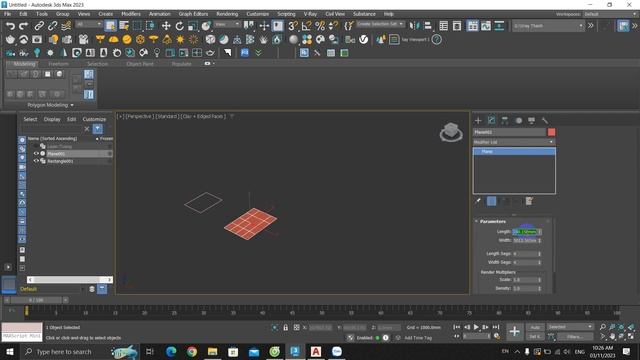The width and height of the screenshot is (640, 360).
Task: Click the Mirror tool icon
Action: [414, 26]
